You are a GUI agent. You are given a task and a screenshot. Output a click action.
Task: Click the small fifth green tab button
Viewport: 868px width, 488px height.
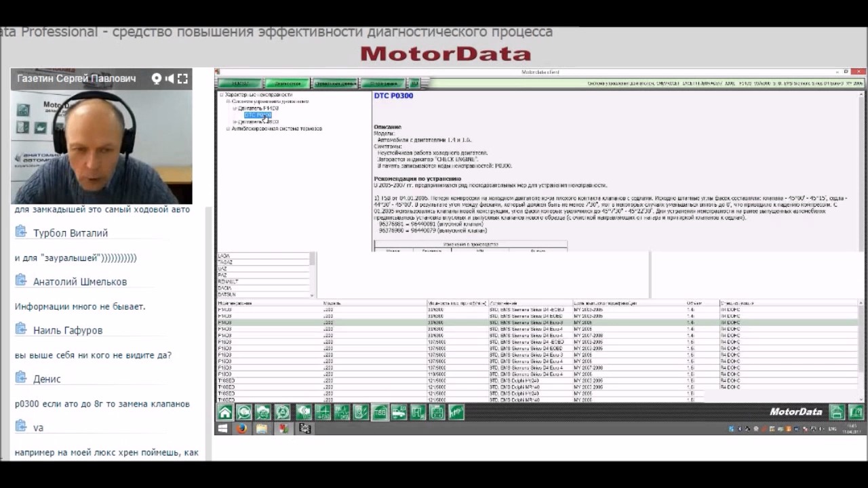coord(414,83)
